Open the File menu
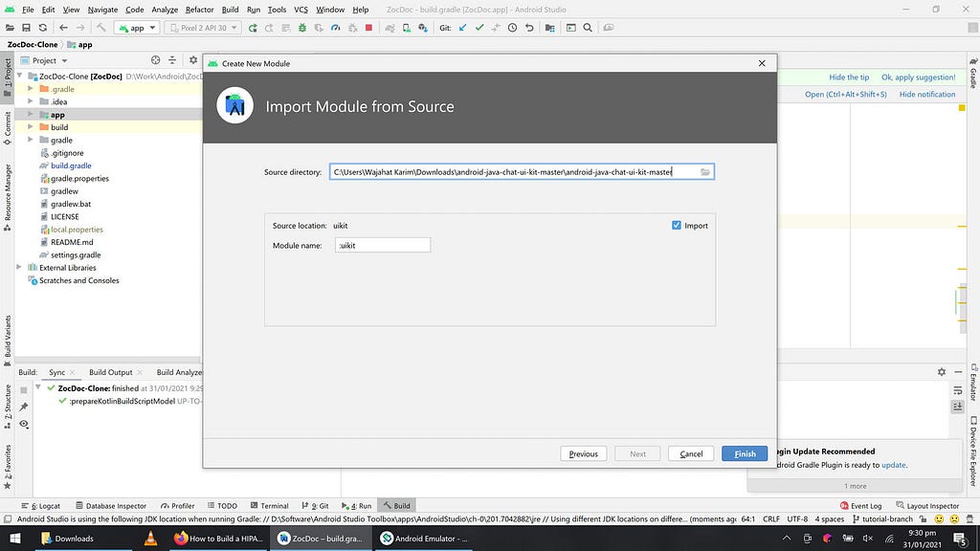This screenshot has height=551, width=980. pyautogui.click(x=28, y=10)
